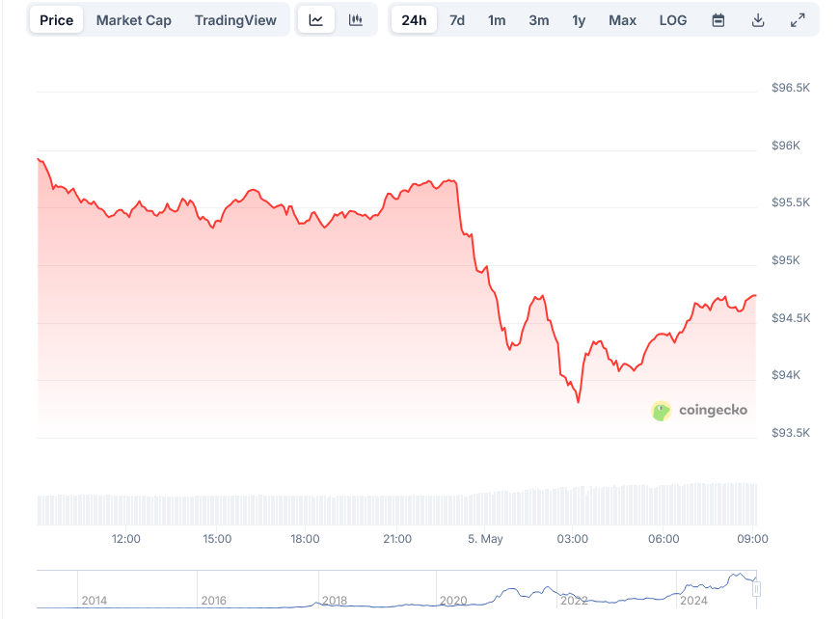Expand chart to fullscreen with arrows icon

(x=798, y=19)
